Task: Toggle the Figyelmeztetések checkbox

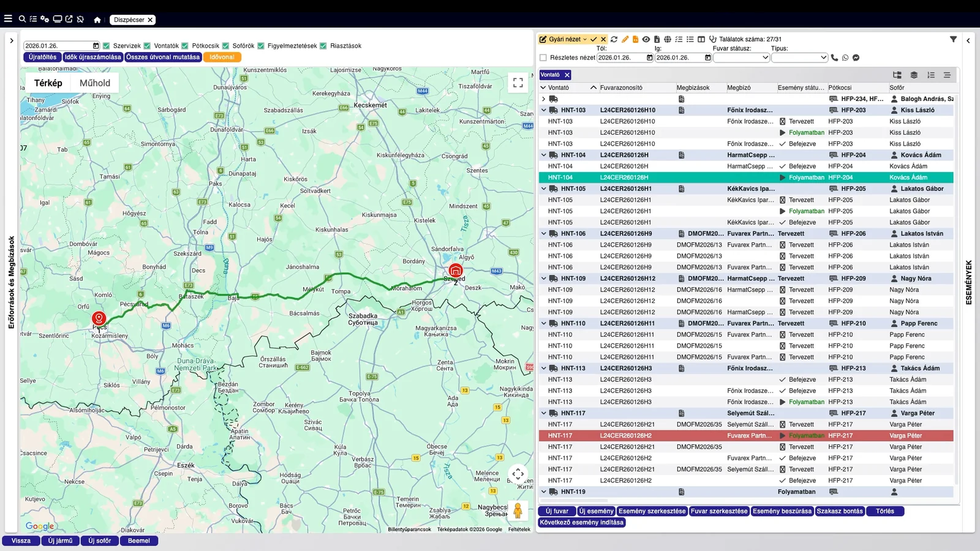Action: pos(261,46)
